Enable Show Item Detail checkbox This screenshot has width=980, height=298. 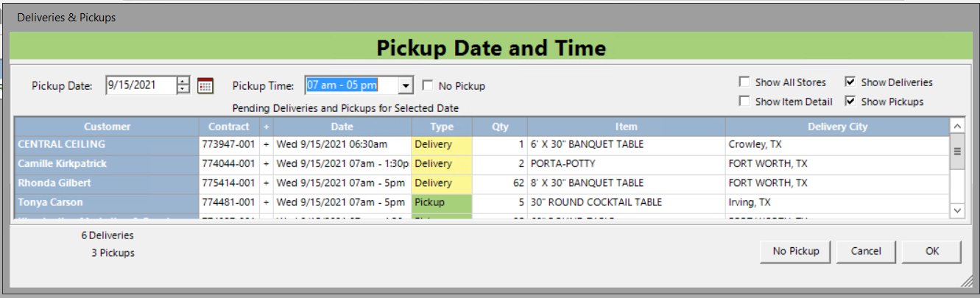point(744,102)
